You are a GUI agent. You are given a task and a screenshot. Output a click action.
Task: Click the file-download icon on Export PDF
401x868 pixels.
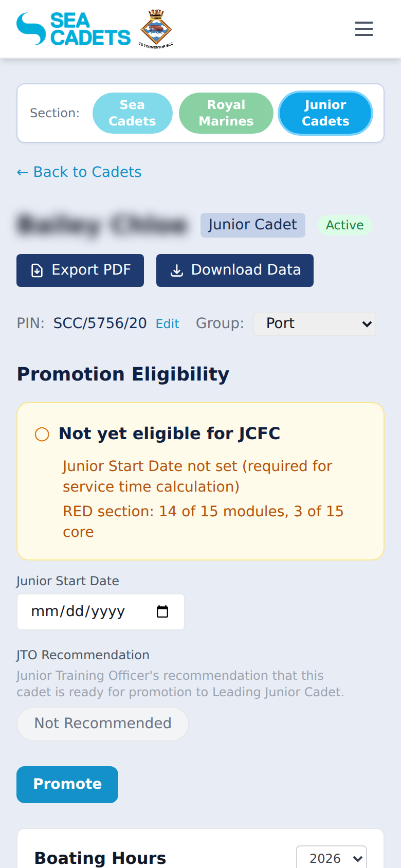[x=36, y=270]
